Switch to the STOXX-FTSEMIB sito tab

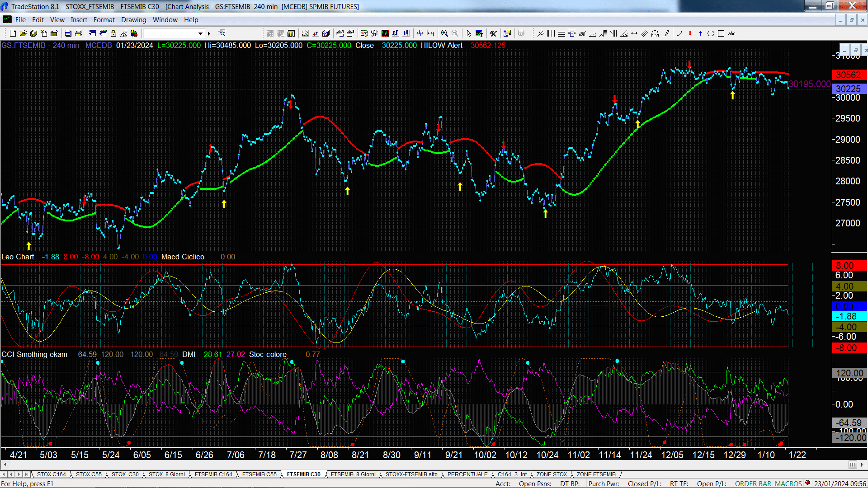pos(411,474)
